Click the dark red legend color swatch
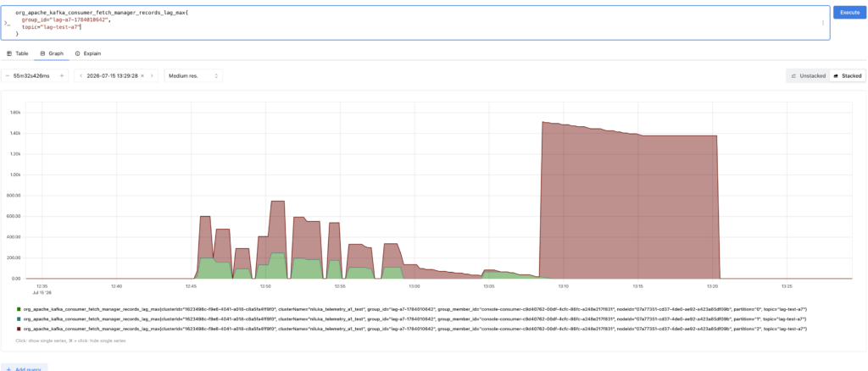This screenshot has width=868, height=371. [19, 329]
